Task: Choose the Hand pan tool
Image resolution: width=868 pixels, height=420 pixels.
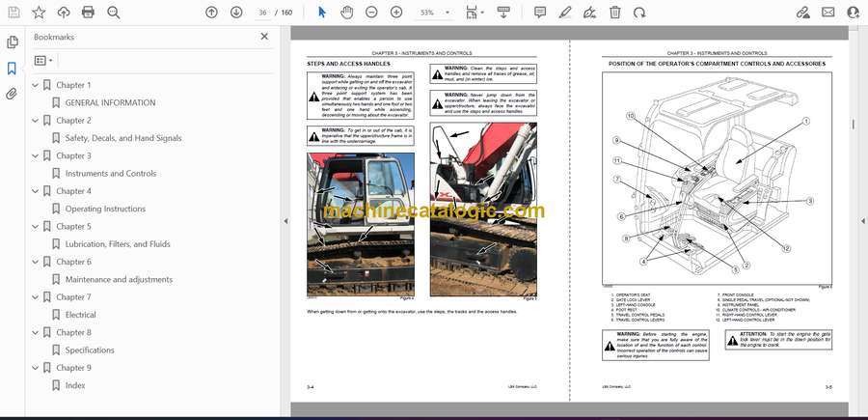Action: 346,13
